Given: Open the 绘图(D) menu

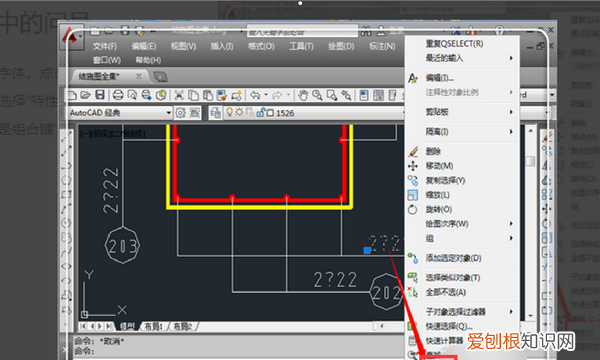Looking at the screenshot, I should pyautogui.click(x=341, y=46).
